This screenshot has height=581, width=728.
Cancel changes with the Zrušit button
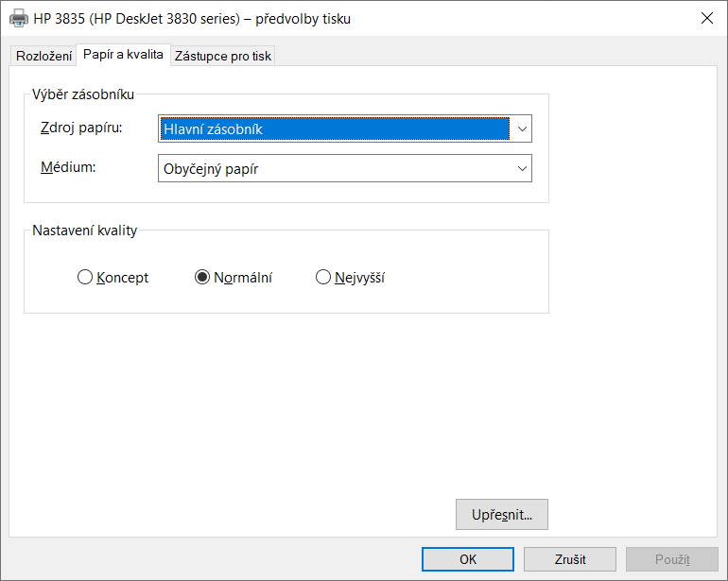[569, 559]
